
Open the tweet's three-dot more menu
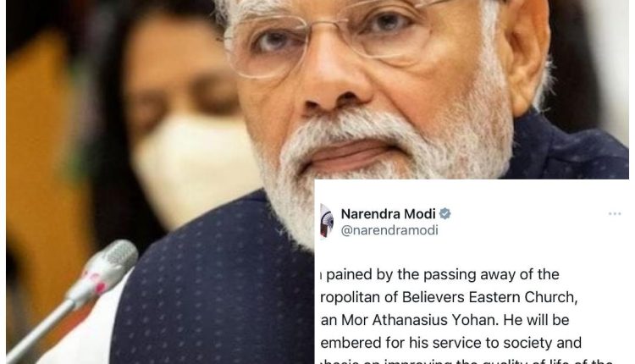[614, 214]
